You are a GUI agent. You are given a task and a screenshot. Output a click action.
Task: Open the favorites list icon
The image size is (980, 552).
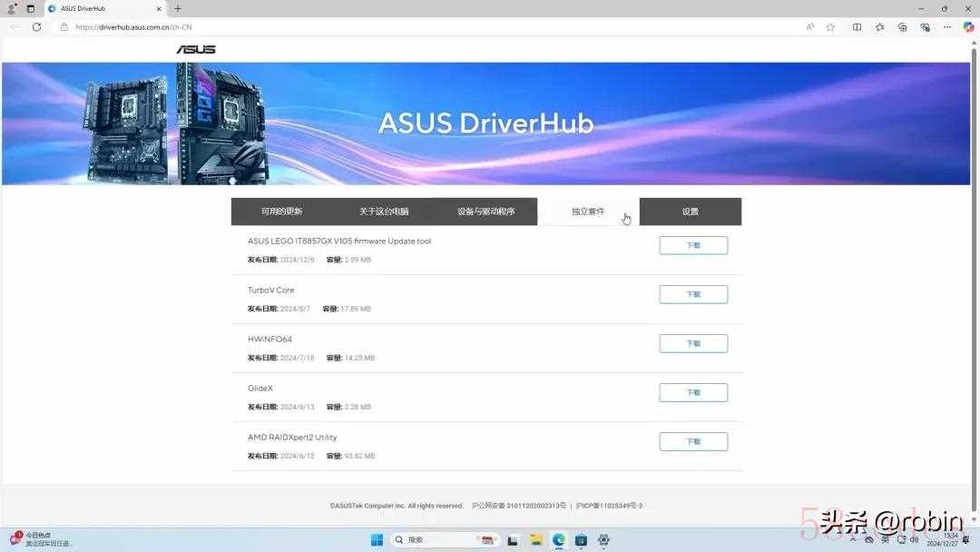[x=879, y=27]
